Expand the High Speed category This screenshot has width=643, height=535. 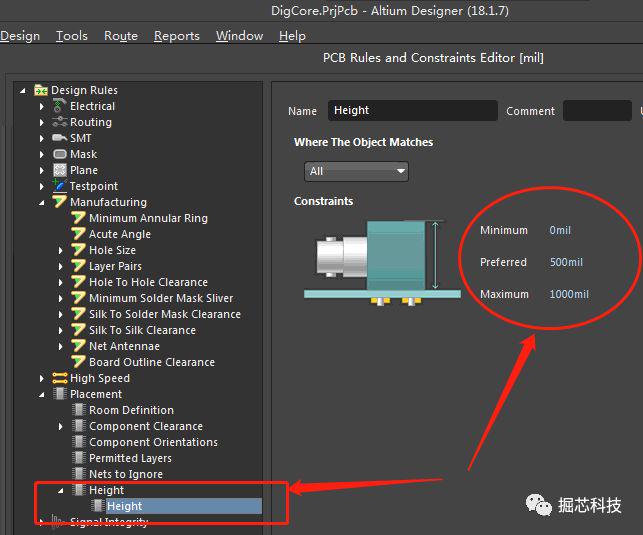41,378
